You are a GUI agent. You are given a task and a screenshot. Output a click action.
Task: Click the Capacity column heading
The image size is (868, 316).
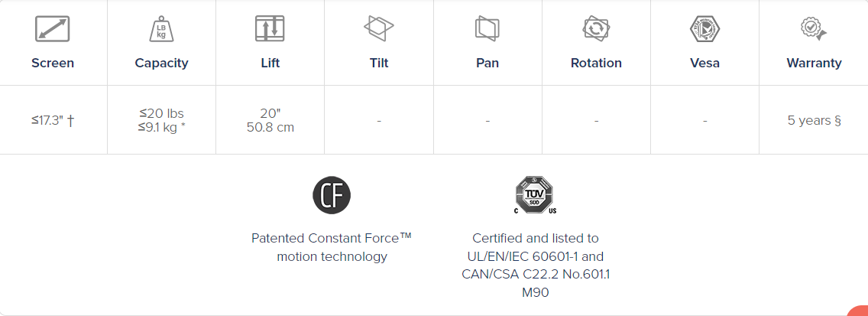[x=161, y=63]
